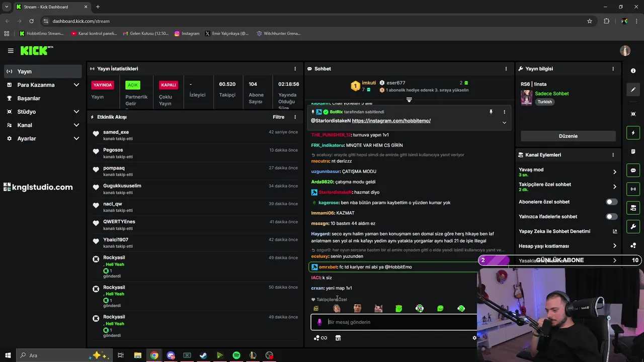Viewport: 644px width, 362px height.
Task: Open Yavaş mod settings
Action: click(568, 172)
